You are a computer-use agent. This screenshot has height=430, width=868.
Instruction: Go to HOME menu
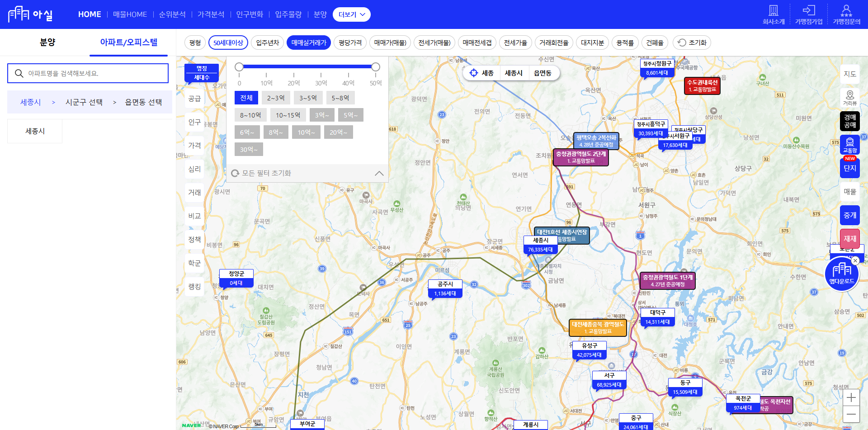coord(90,14)
